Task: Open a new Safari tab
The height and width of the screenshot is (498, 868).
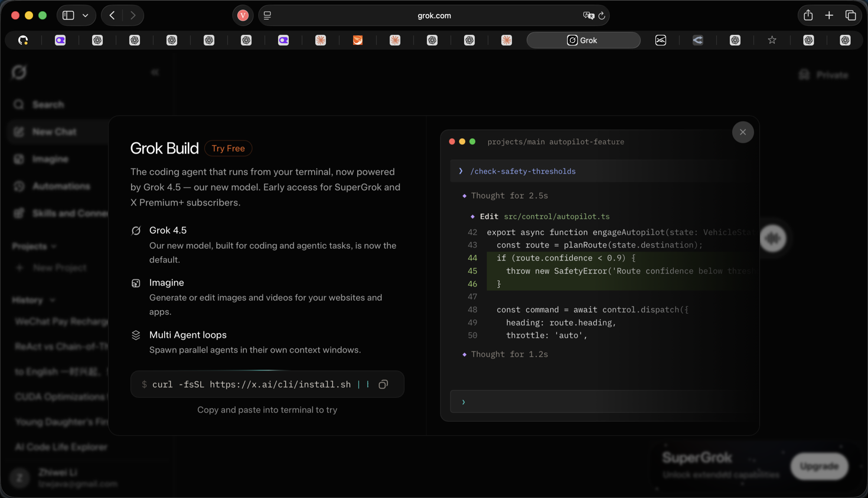Action: 829,15
